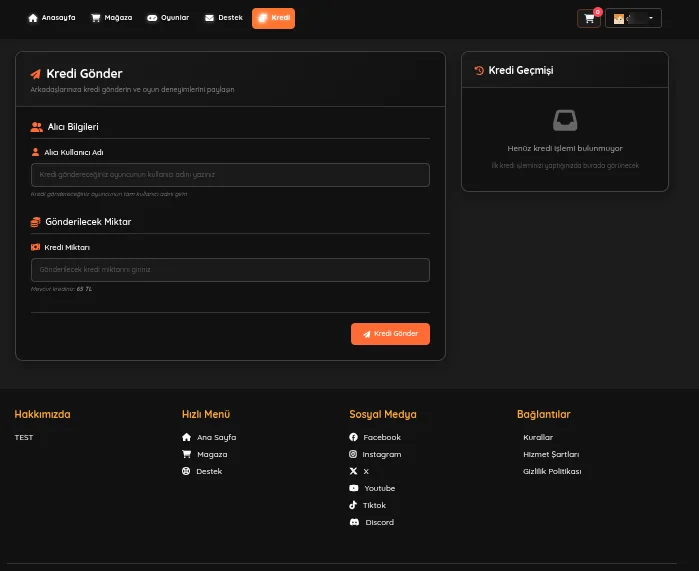
Task: Click the lifebuoy icon beside footer Destek
Action: pos(186,471)
